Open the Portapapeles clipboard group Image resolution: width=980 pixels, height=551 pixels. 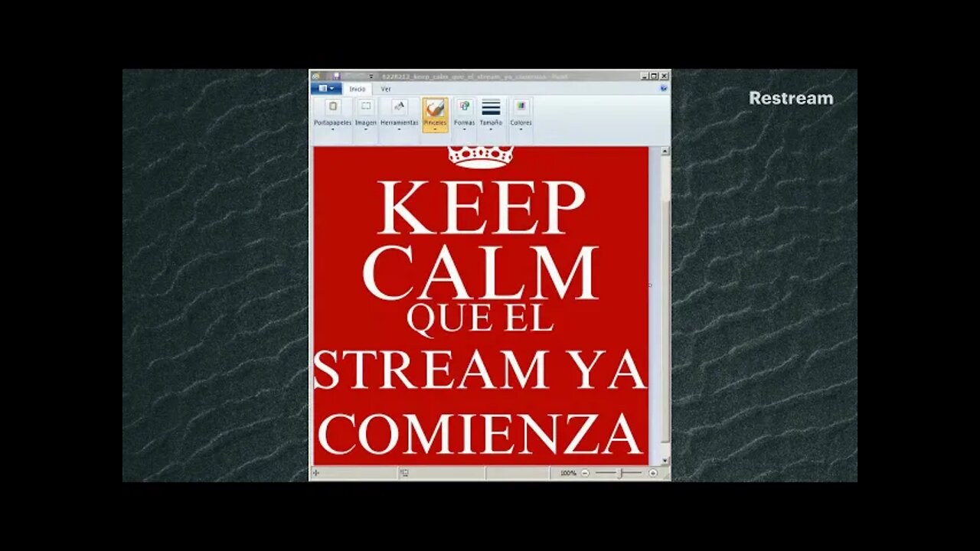pyautogui.click(x=332, y=115)
